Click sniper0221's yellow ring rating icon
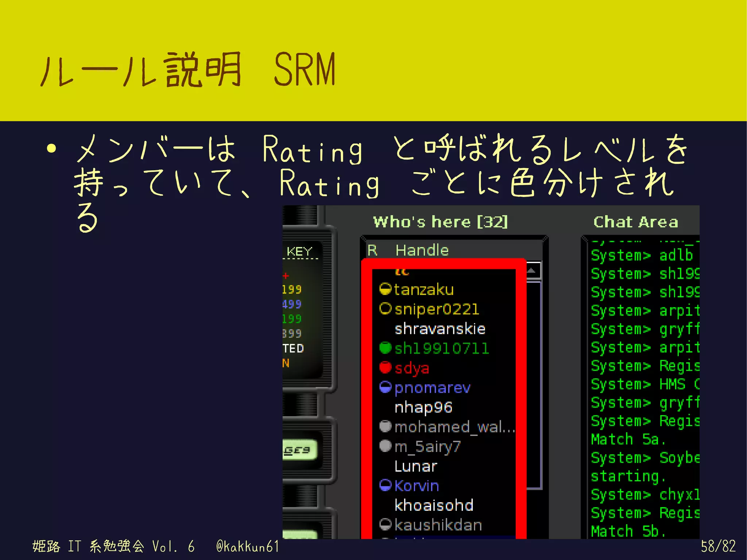Viewport: 747px width, 560px height. (x=385, y=309)
